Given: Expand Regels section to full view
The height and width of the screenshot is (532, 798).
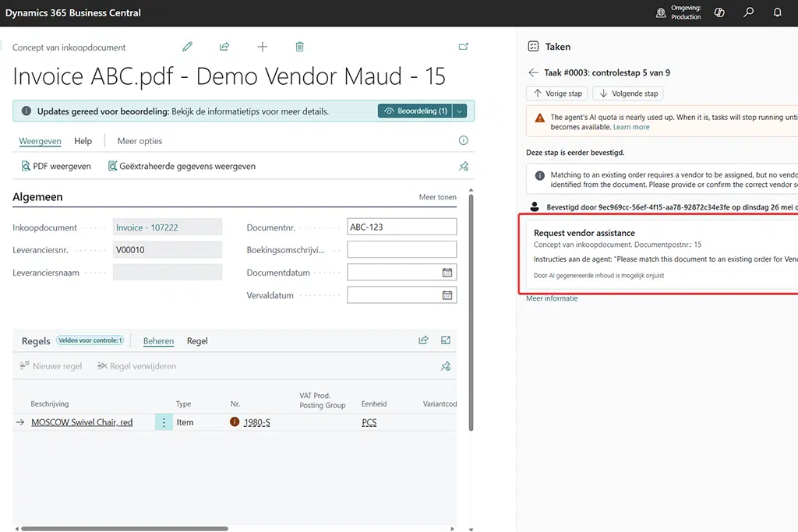Looking at the screenshot, I should [x=446, y=340].
